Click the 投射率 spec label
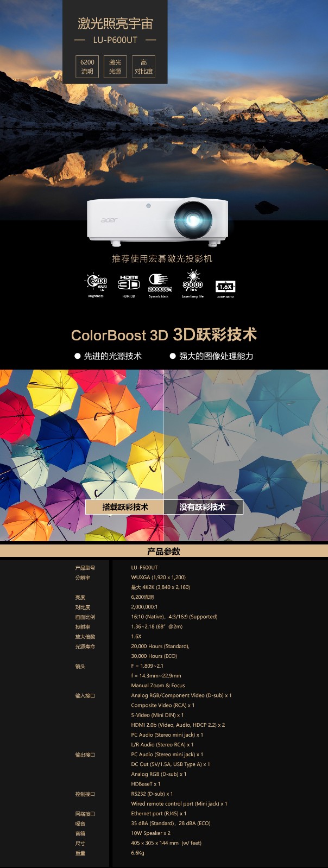Viewport: 328px width, 868px height. (83, 626)
